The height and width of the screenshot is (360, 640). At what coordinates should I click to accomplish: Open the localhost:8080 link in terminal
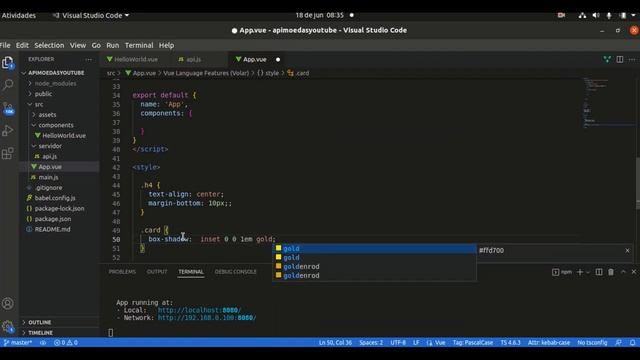pyautogui.click(x=199, y=310)
